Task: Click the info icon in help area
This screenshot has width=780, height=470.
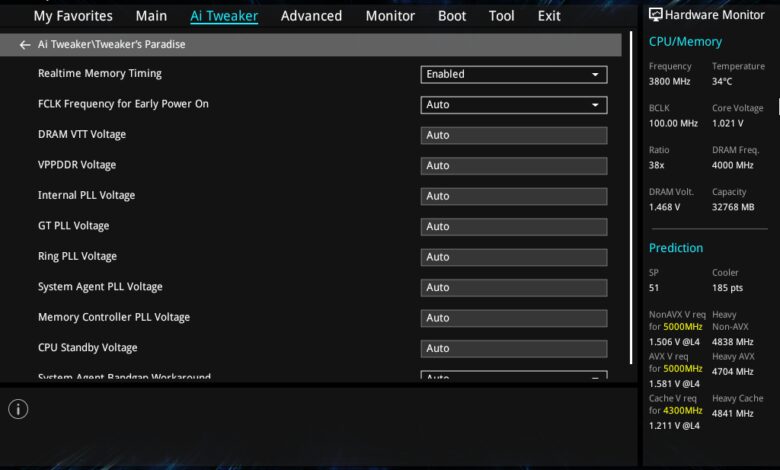Action: tap(18, 409)
